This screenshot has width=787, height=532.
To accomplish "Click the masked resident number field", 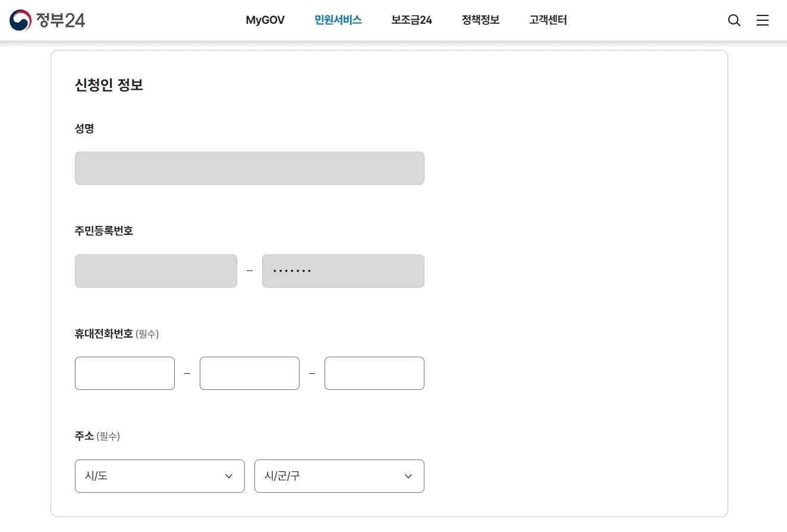I will click(x=343, y=270).
